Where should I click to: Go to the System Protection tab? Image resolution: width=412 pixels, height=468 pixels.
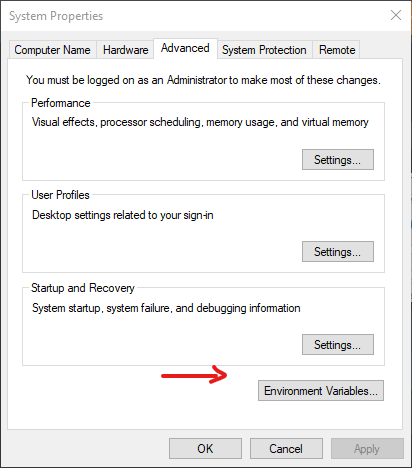264,50
